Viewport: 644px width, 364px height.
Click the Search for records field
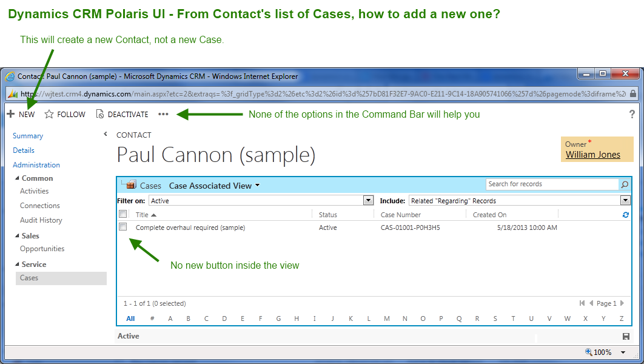552,184
